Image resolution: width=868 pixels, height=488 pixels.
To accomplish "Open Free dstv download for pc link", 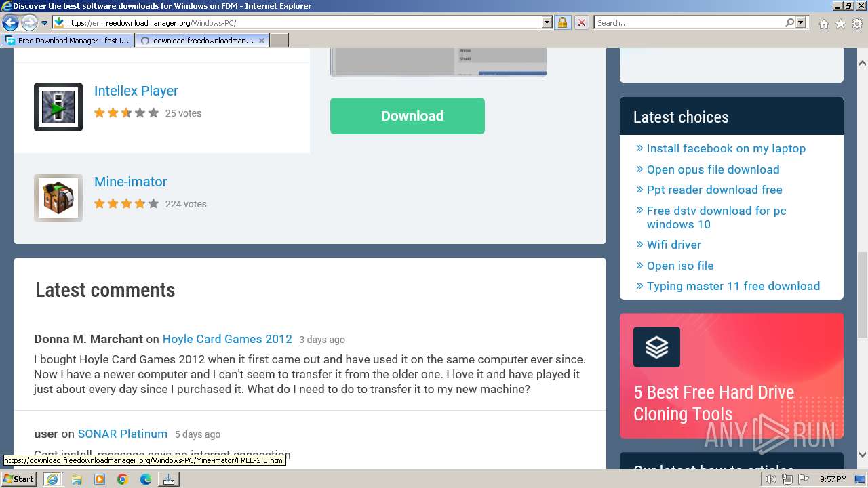I will pyautogui.click(x=716, y=218).
